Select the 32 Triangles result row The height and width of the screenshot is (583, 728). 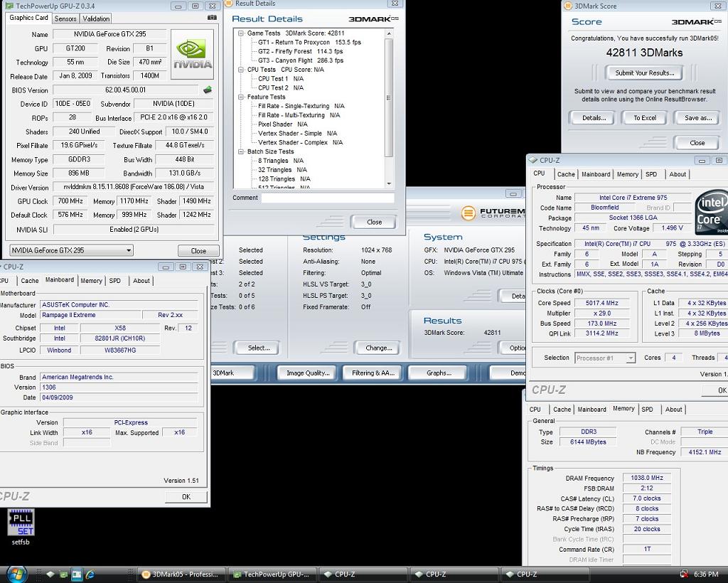click(282, 170)
